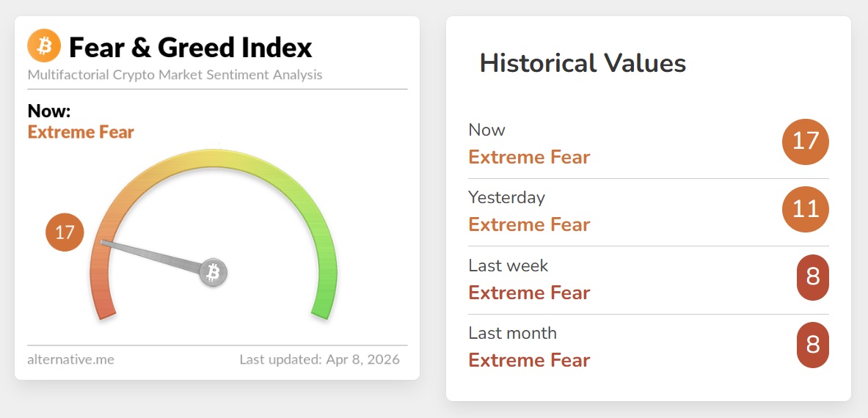Click the Historical Values heading

click(583, 63)
